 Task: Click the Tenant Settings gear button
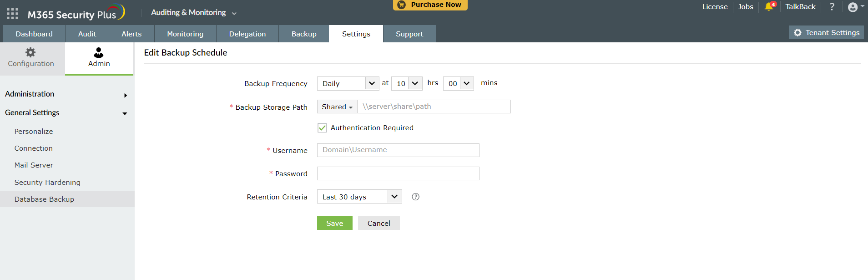tap(826, 33)
